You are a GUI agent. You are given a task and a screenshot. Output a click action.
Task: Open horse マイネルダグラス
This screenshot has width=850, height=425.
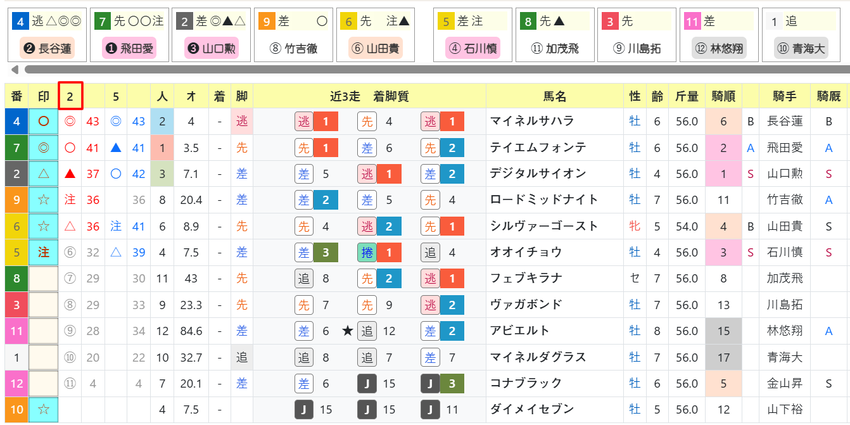(537, 356)
